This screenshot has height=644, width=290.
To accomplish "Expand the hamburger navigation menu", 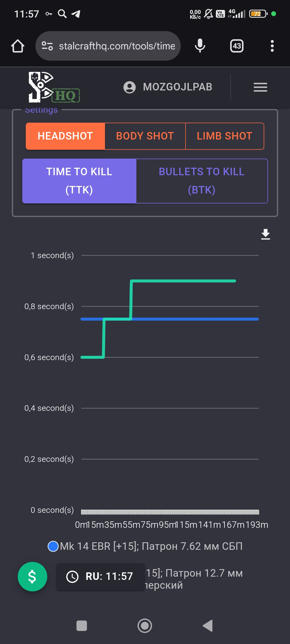I will tap(260, 87).
